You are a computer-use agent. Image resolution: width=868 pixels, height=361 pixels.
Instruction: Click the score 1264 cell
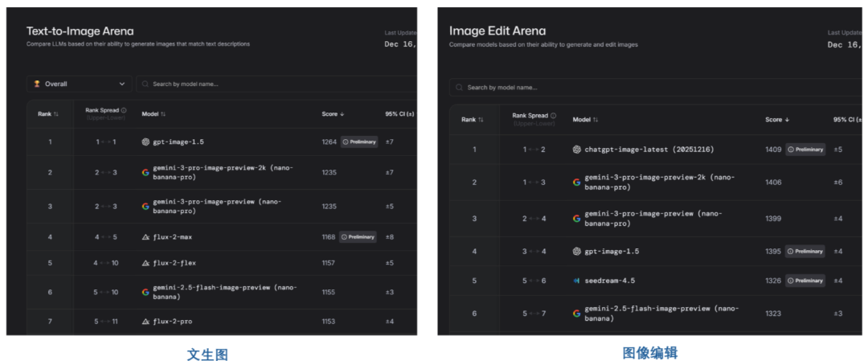click(x=329, y=142)
